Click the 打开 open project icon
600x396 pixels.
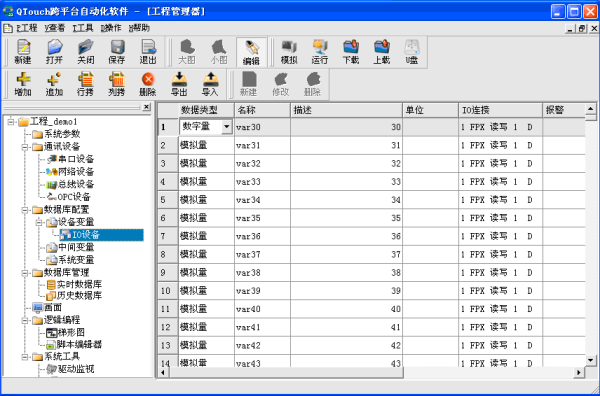coord(54,52)
